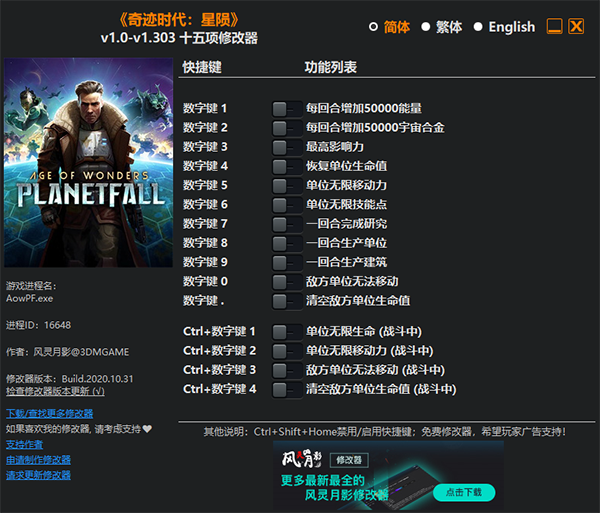This screenshot has width=600, height=513.
Task: Toggle 恢复单位生命值 option
Action: (x=286, y=166)
